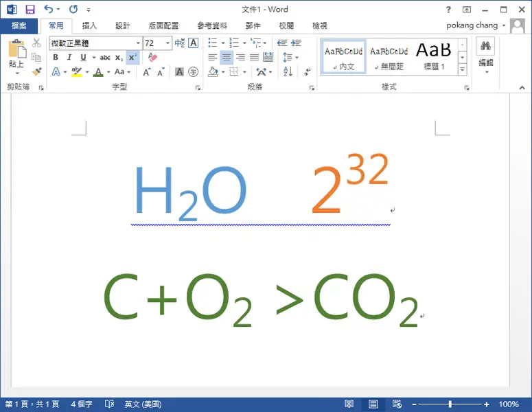Open the 版面配置 tab
The height and width of the screenshot is (412, 532).
[163, 25]
